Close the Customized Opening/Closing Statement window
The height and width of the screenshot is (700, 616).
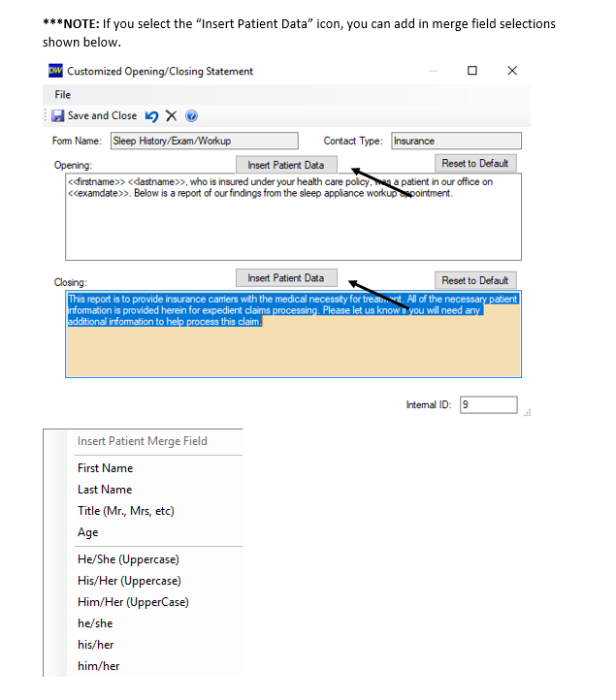coord(512,71)
